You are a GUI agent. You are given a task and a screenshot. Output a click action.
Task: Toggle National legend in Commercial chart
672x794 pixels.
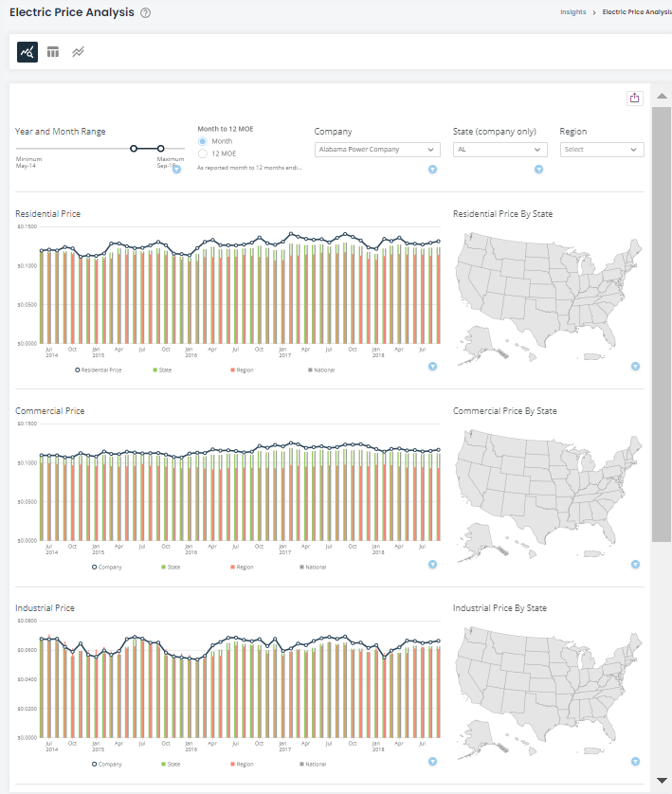313,568
